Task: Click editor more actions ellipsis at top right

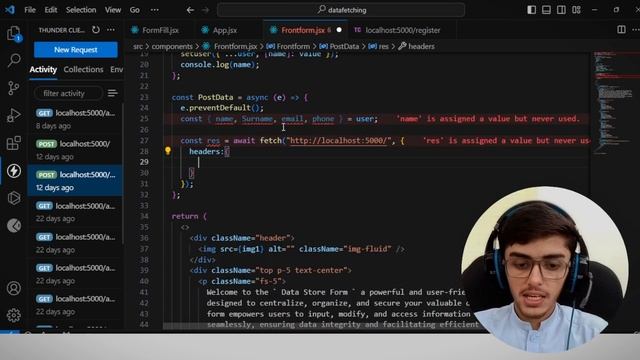Action: [636, 30]
